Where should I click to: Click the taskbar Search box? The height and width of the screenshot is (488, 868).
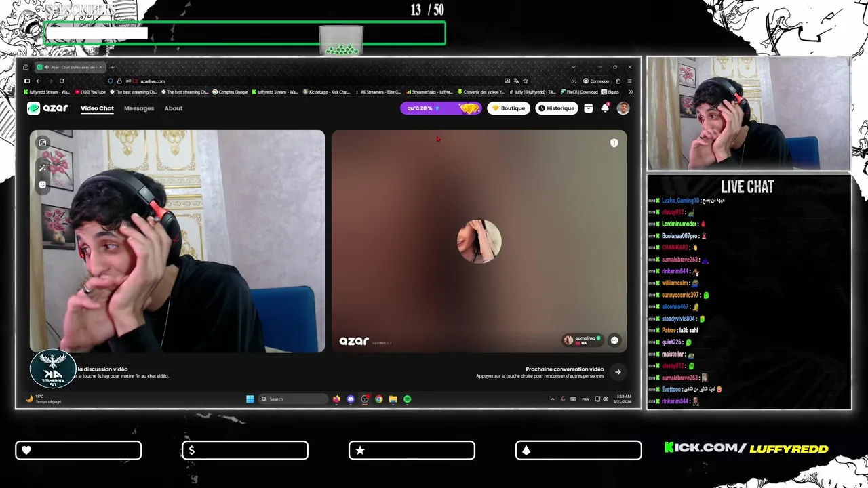pyautogui.click(x=294, y=399)
